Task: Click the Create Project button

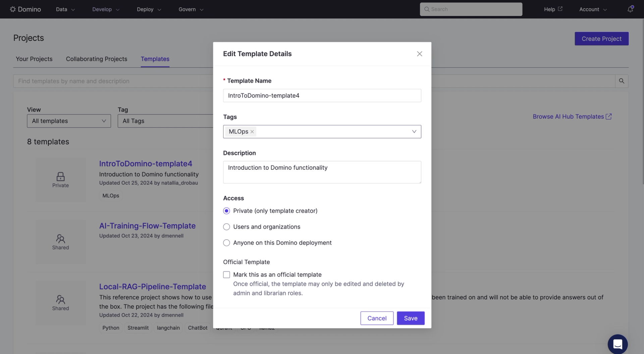Action: pos(601,39)
